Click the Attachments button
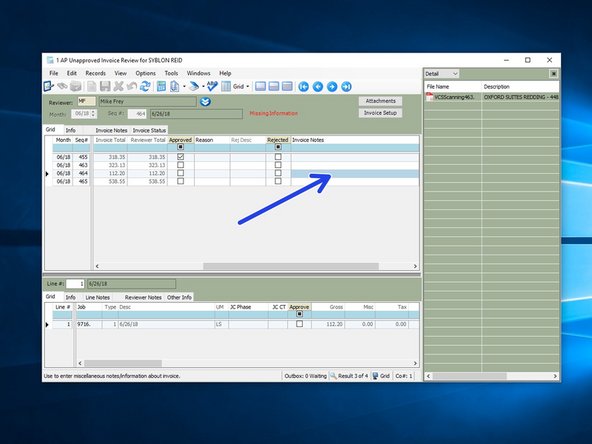Screen dimensions: 592x444 pos(380,101)
